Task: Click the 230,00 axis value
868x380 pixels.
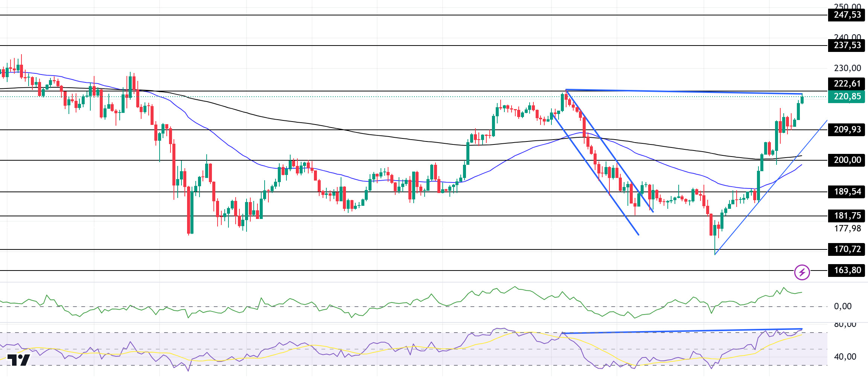Action: tap(847, 68)
